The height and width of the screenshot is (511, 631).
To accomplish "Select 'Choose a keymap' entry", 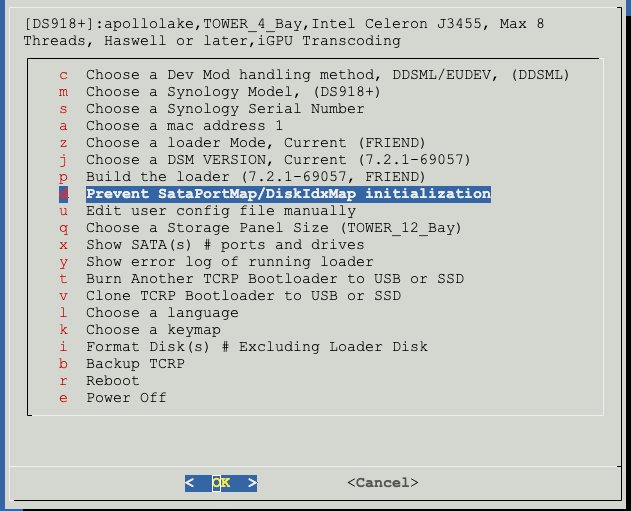I will pos(153,330).
